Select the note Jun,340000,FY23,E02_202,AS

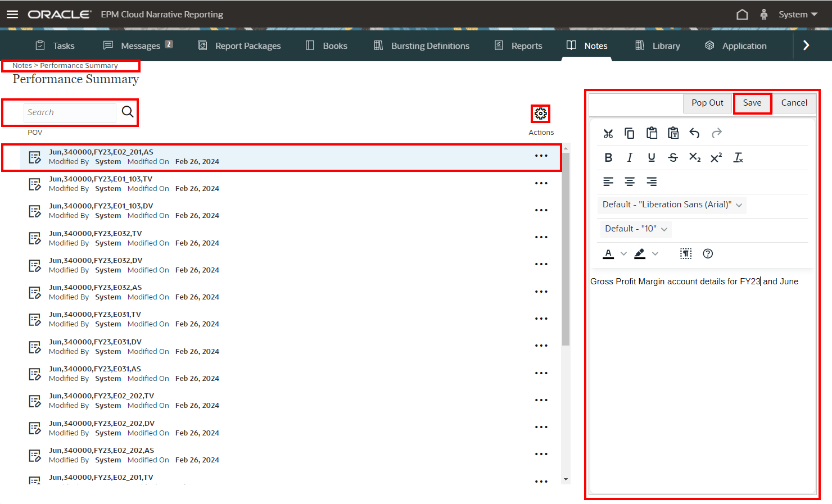(291, 455)
